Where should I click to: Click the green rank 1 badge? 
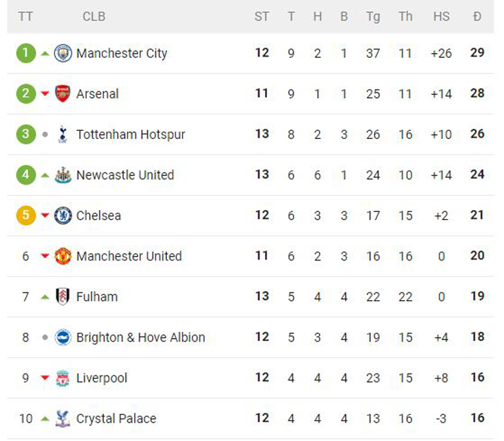26,53
